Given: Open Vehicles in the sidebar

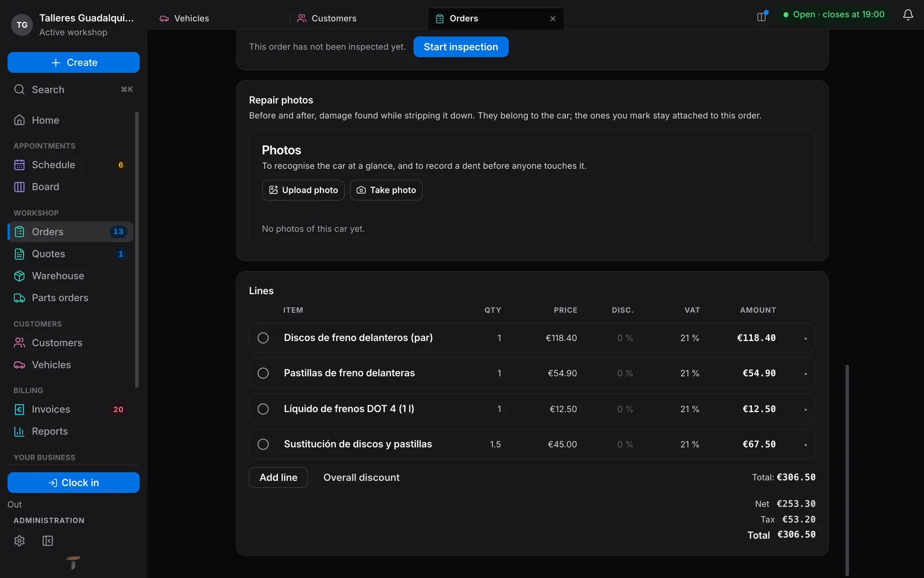Looking at the screenshot, I should 70,365.
